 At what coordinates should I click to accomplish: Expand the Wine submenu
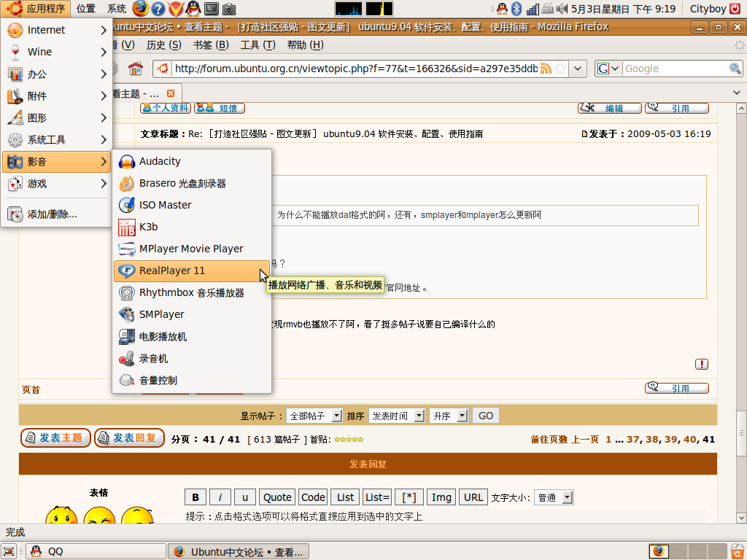(x=57, y=52)
